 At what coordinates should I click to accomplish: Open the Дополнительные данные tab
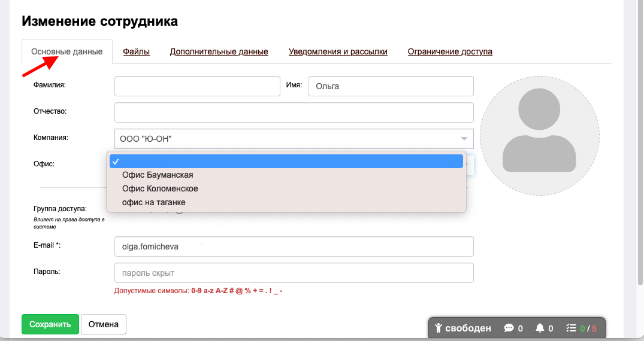point(219,51)
